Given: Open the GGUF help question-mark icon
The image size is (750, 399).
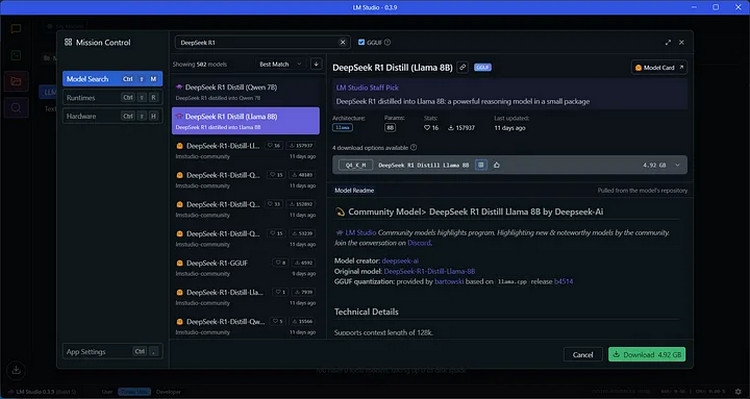Looking at the screenshot, I should click(387, 43).
